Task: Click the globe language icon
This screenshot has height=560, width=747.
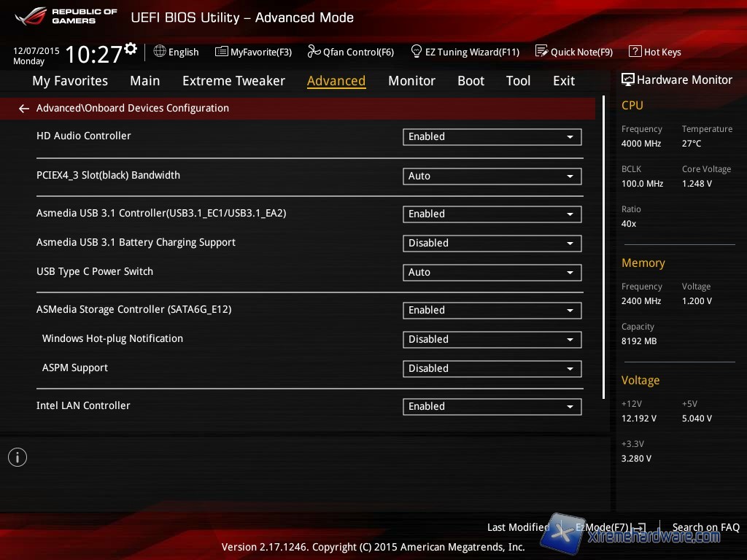Action: [160, 52]
